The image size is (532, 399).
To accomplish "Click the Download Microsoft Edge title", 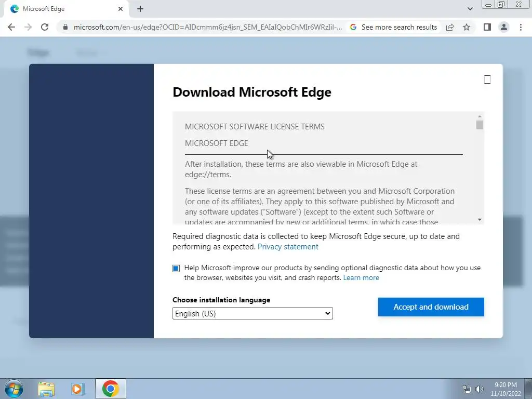I will [x=252, y=92].
